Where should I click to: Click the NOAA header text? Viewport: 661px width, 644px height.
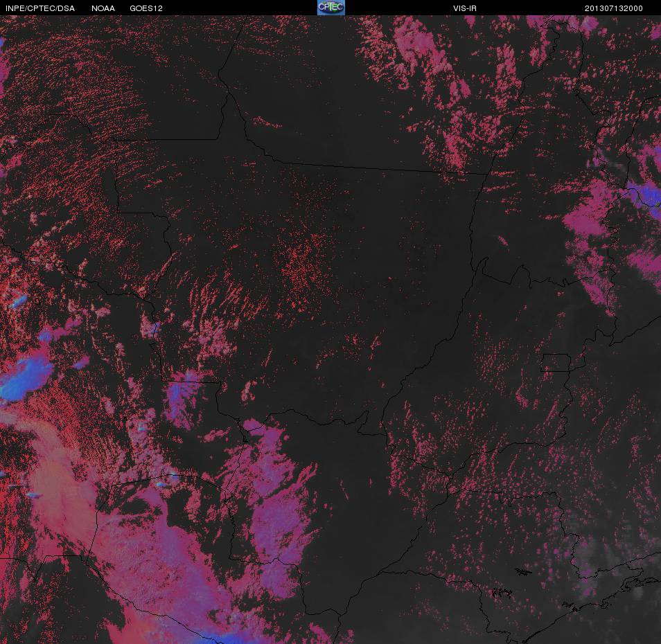tap(103, 8)
